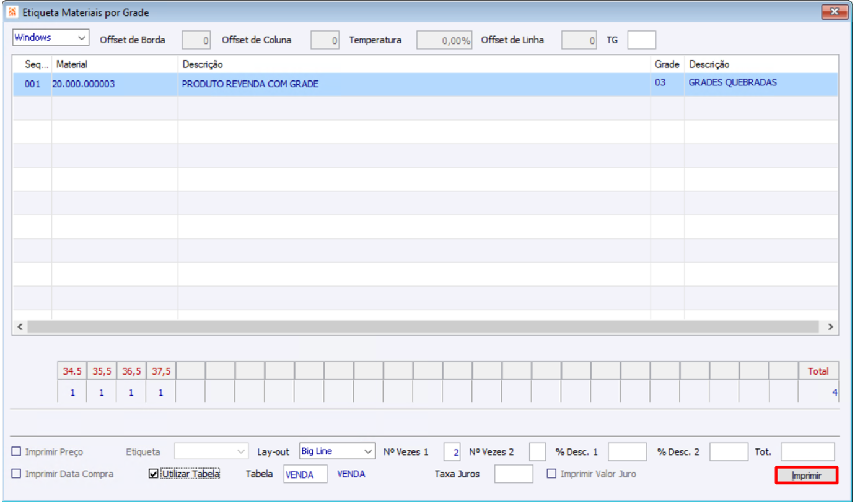Click the % Desc. 1 field
Image resolution: width=855 pixels, height=504 pixels.
pos(627,452)
